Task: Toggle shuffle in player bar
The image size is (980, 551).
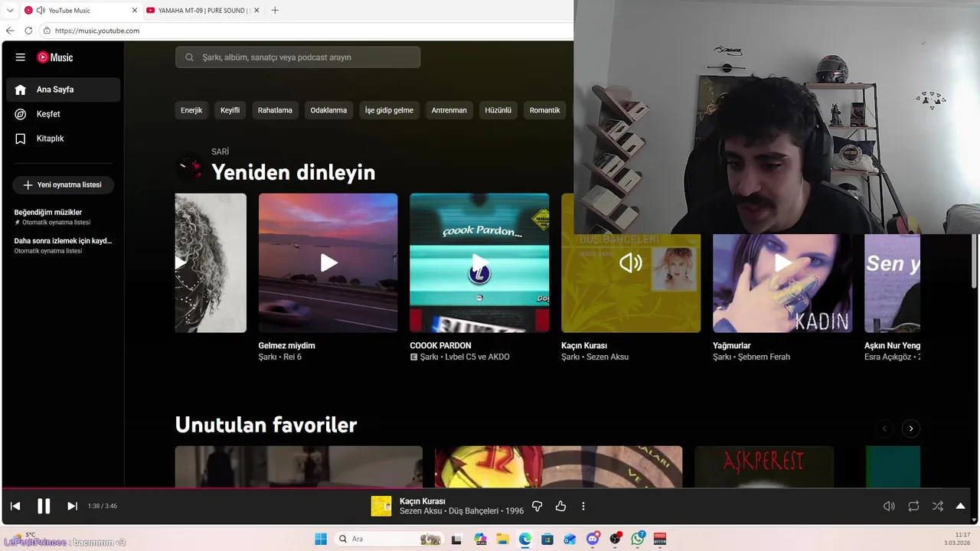Action: [x=938, y=506]
